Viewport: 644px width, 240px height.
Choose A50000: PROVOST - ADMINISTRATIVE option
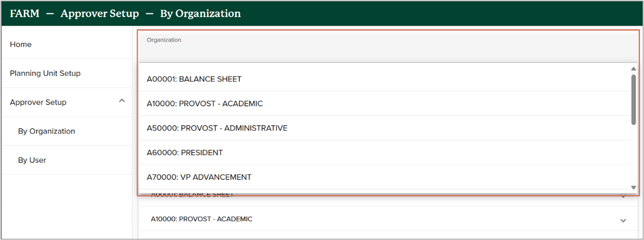(x=384, y=128)
